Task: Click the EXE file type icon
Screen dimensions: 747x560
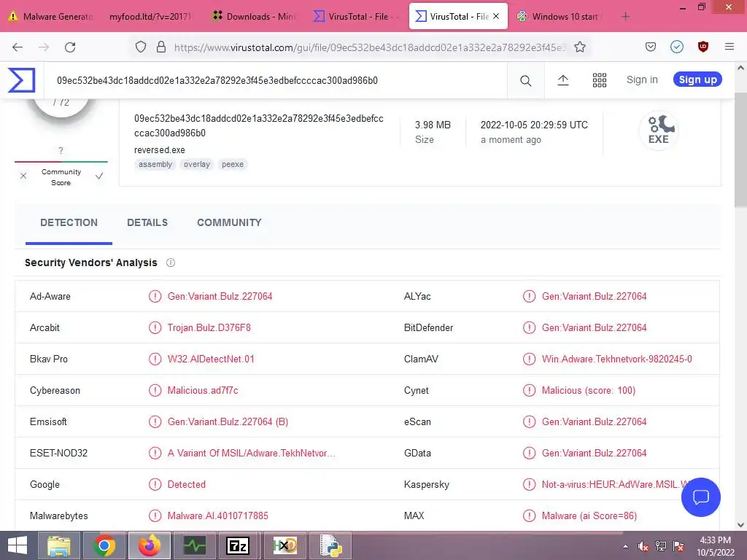Action: [659, 130]
